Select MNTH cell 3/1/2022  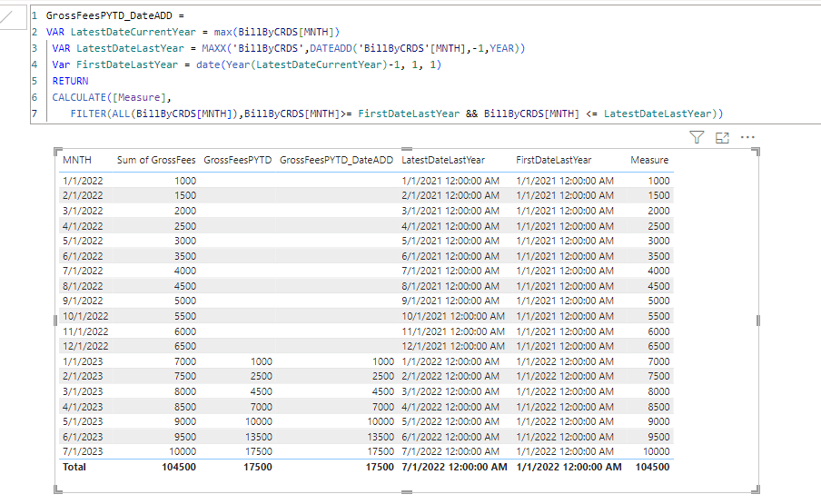click(83, 211)
